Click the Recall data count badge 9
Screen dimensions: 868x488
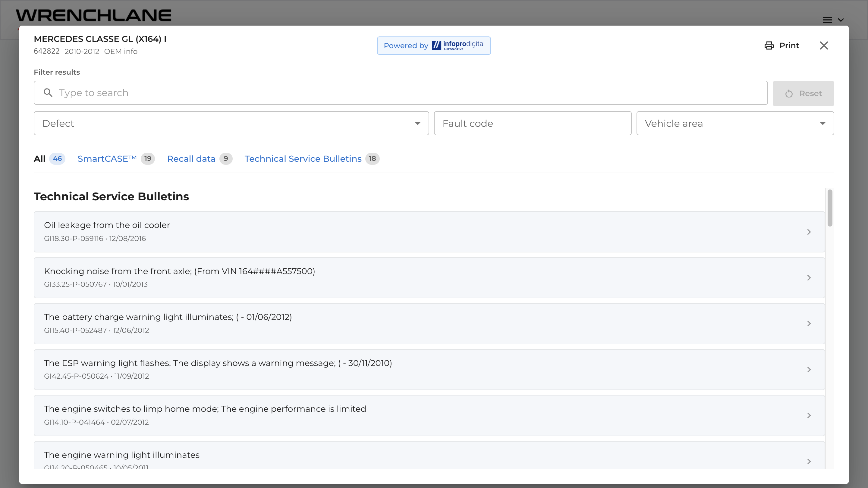click(x=226, y=159)
